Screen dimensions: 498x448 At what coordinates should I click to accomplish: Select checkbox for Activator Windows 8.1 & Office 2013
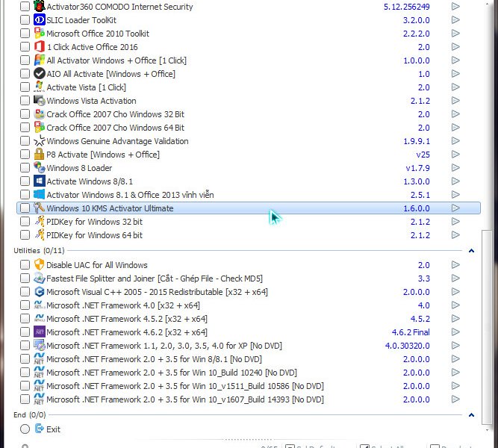[x=25, y=194]
